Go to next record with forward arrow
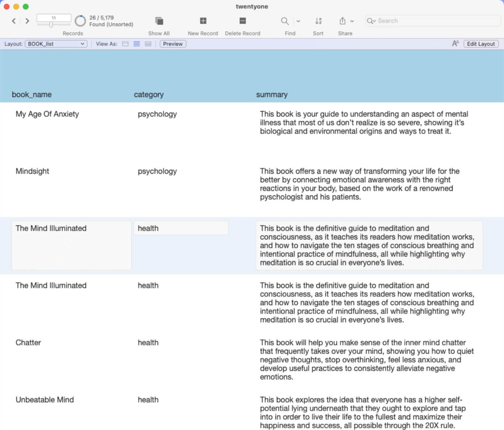Image resolution: width=504 pixels, height=430 pixels. pyautogui.click(x=27, y=21)
